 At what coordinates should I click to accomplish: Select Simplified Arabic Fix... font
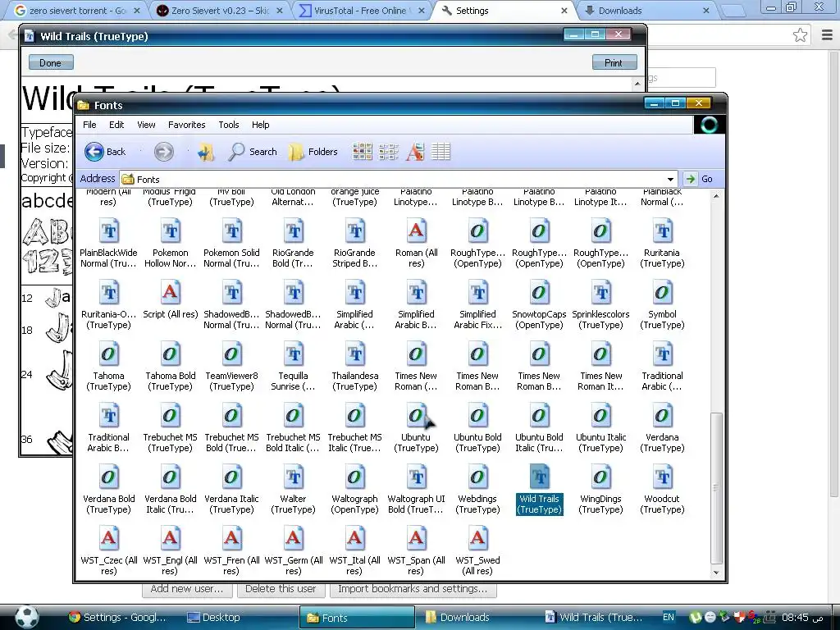click(478, 305)
